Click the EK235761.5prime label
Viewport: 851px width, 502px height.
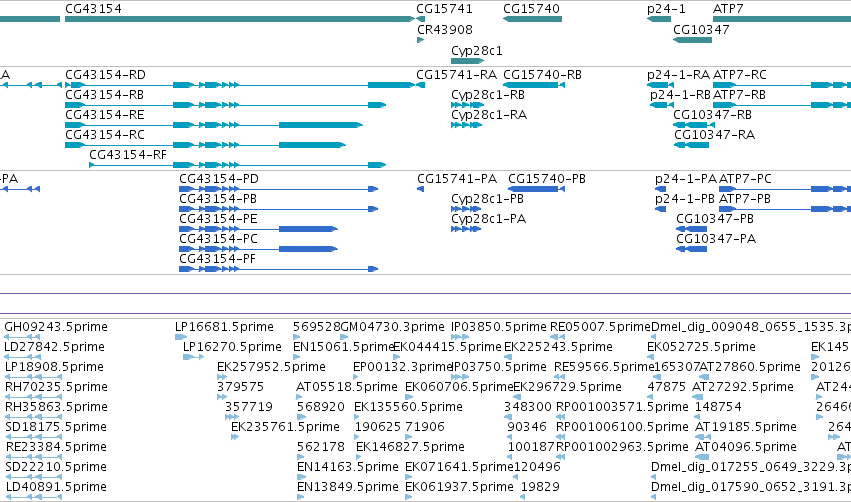tap(285, 427)
